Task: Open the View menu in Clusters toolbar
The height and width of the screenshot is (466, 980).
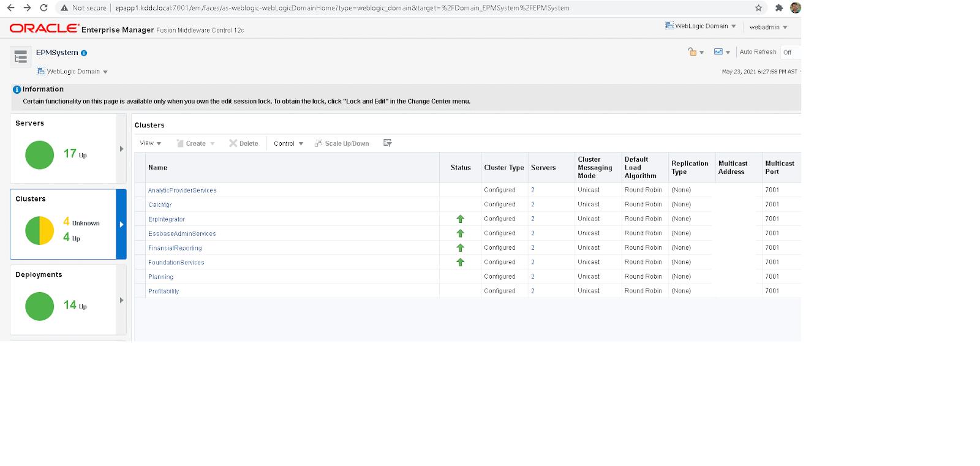Action: 150,143
